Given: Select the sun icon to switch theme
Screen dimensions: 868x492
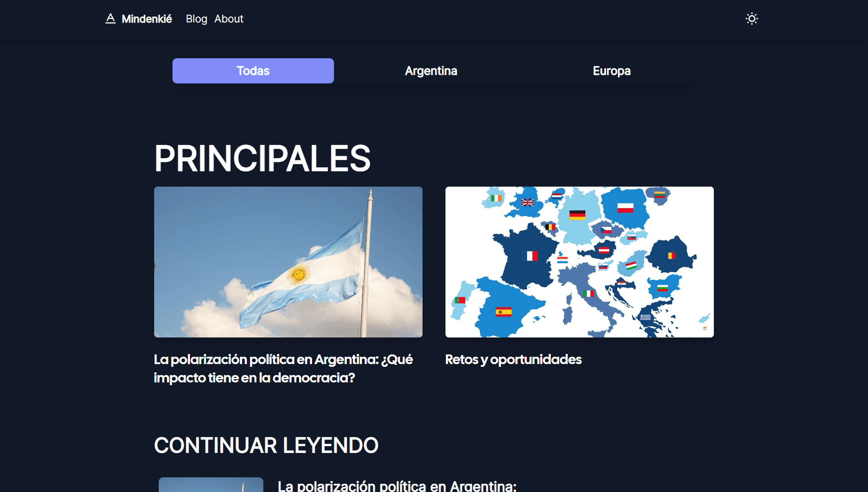Looking at the screenshot, I should tap(752, 18).
